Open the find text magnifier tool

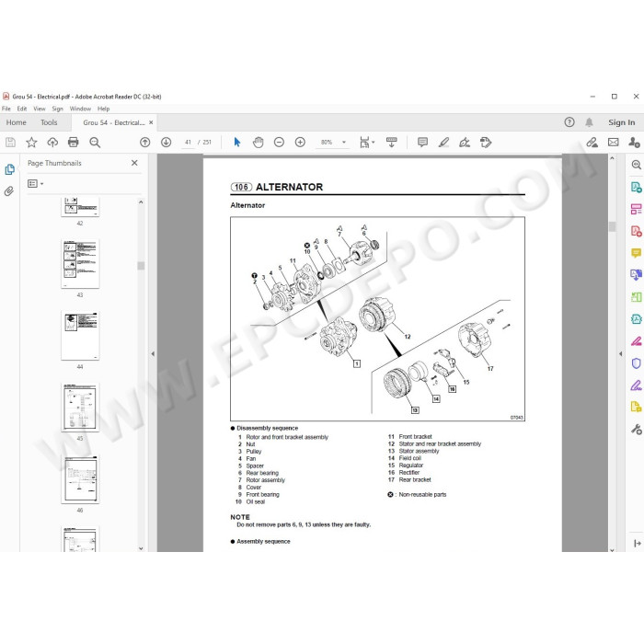95,143
